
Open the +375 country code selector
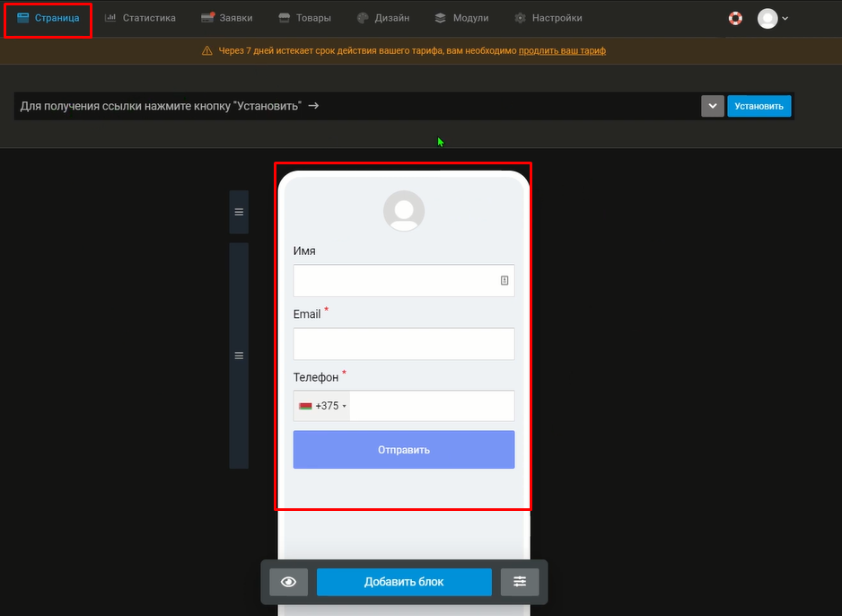322,406
